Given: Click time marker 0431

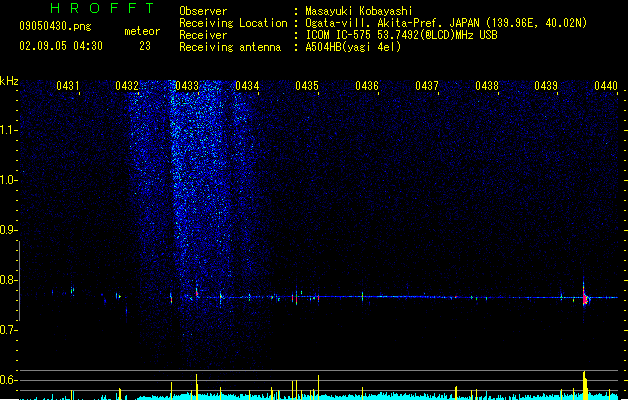Looking at the screenshot, I should click(67, 86).
